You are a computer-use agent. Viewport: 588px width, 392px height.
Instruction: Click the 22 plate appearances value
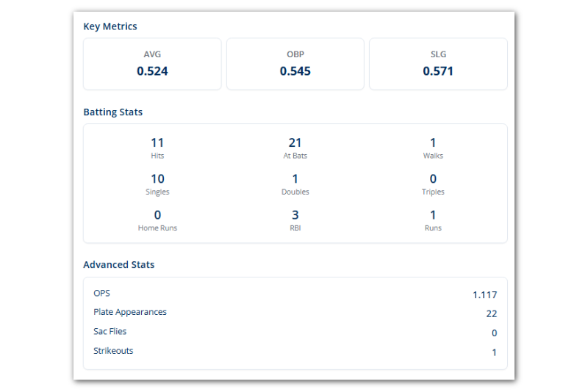[492, 313]
